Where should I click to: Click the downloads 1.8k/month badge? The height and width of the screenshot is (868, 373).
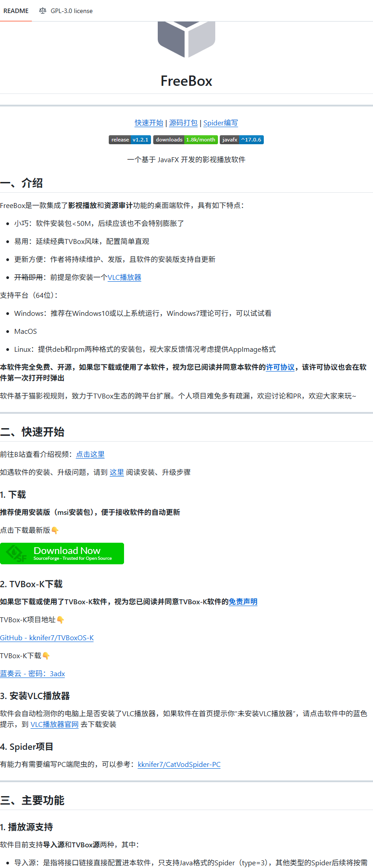(x=186, y=140)
